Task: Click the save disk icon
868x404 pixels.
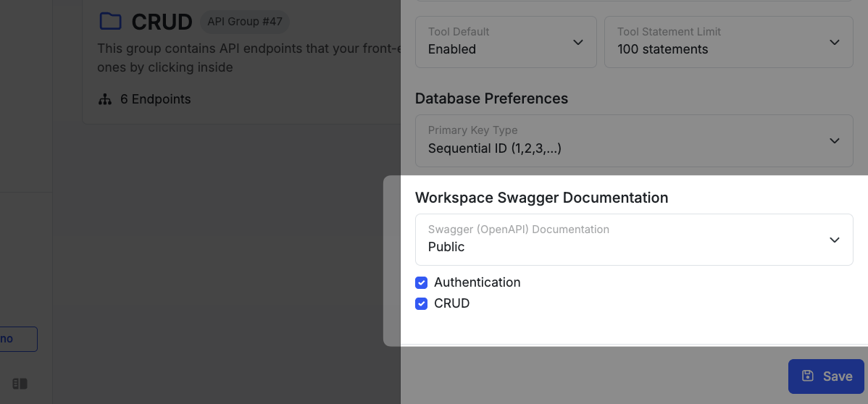Action: [x=808, y=376]
